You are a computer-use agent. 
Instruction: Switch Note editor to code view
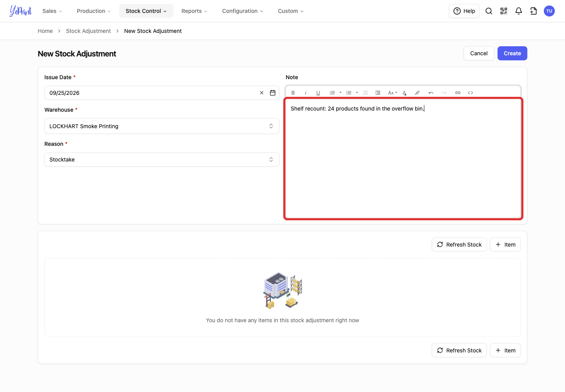470,93
